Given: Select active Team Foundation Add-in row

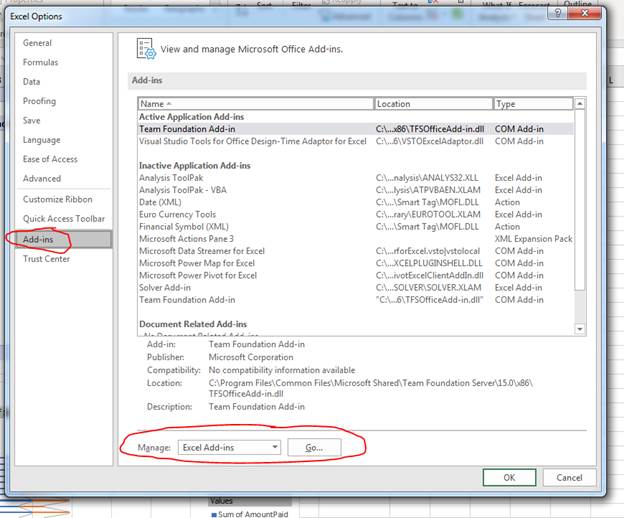Looking at the screenshot, I should 355,129.
